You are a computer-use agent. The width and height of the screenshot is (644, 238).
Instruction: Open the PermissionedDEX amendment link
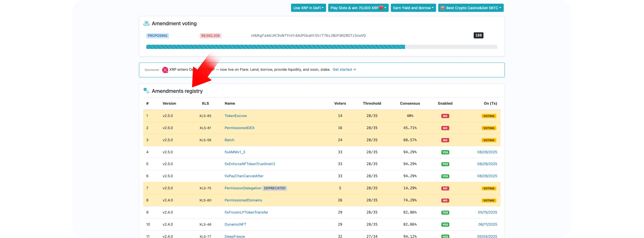pos(239,128)
